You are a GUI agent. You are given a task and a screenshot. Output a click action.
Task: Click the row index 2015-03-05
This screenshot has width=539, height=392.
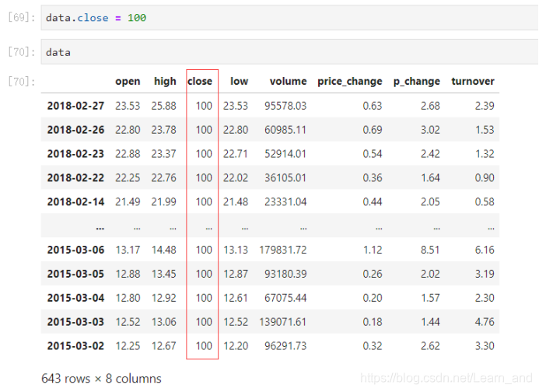point(75,274)
